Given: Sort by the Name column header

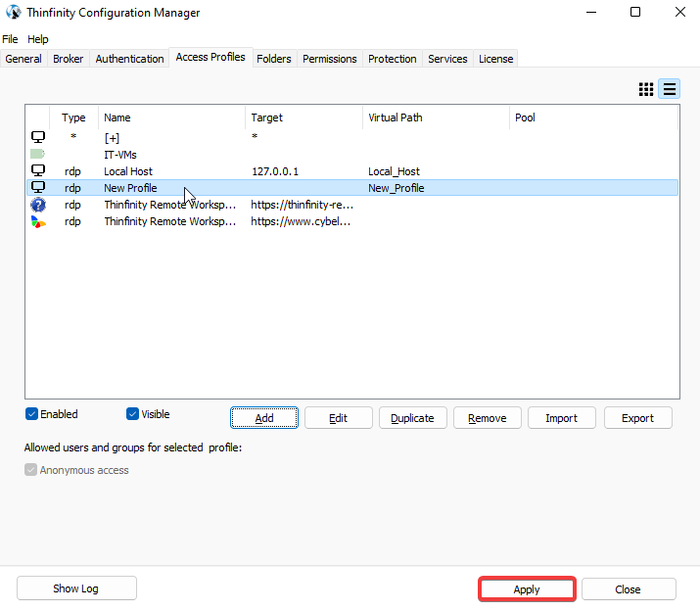Looking at the screenshot, I should (171, 117).
